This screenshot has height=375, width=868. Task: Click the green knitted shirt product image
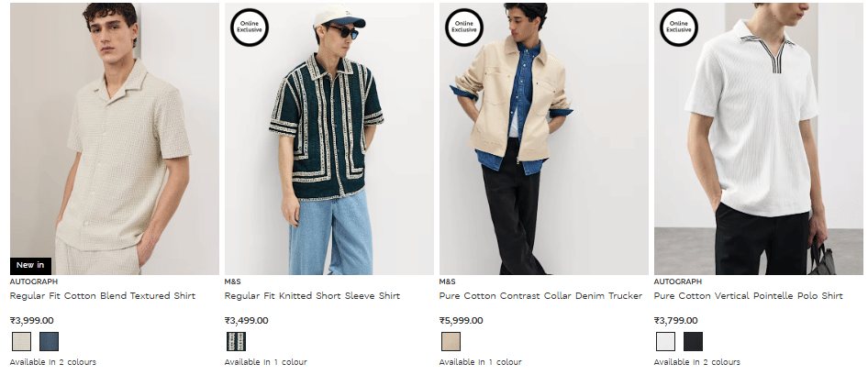pyautogui.click(x=328, y=138)
